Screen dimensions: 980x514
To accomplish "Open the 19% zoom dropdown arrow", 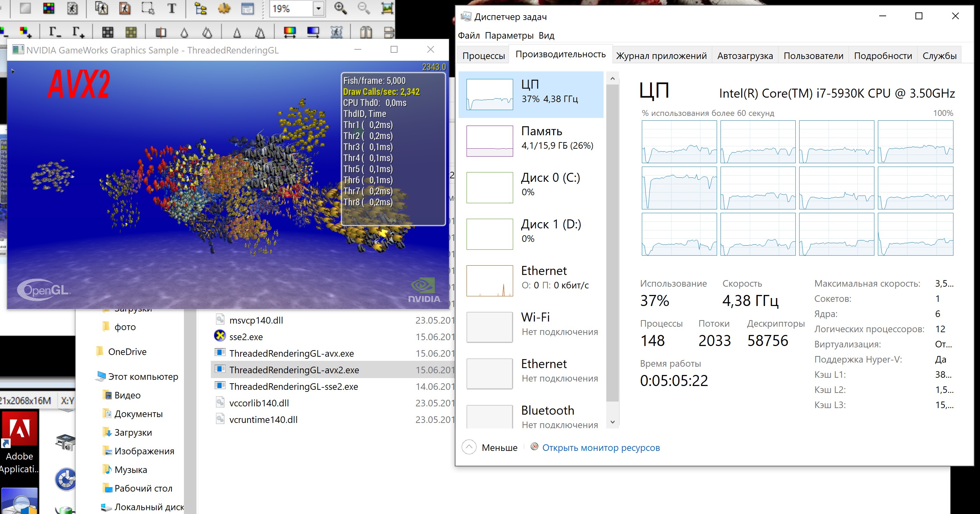I will [x=318, y=8].
